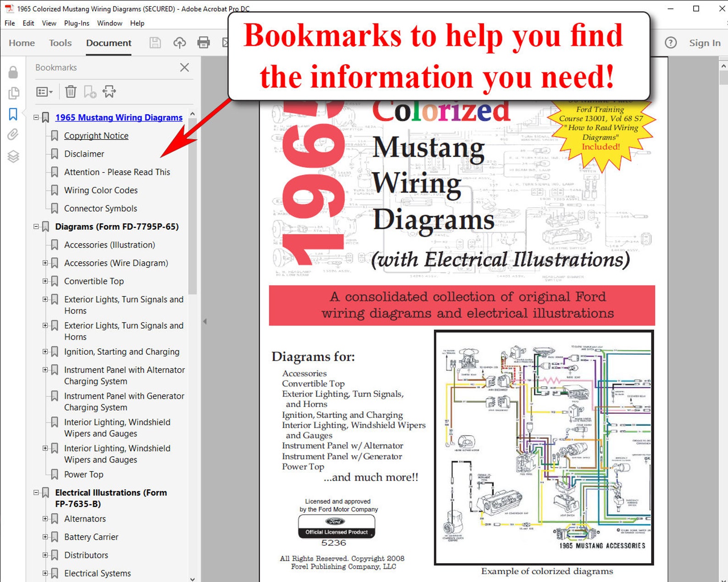The width and height of the screenshot is (728, 582).
Task: Open the Copyright Notice bookmark
Action: [x=96, y=136]
